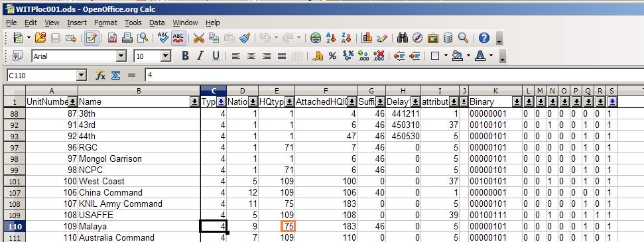Justify cell text
This screenshot has height=242, width=644.
tap(281, 56)
